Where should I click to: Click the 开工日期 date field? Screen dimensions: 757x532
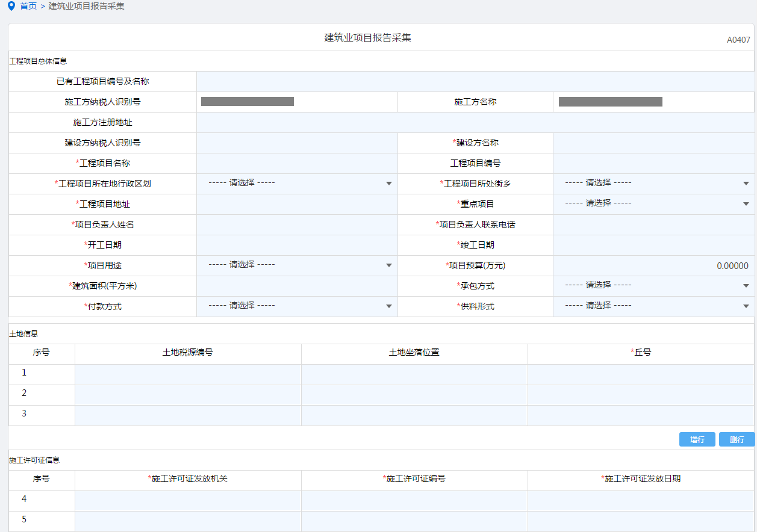297,246
